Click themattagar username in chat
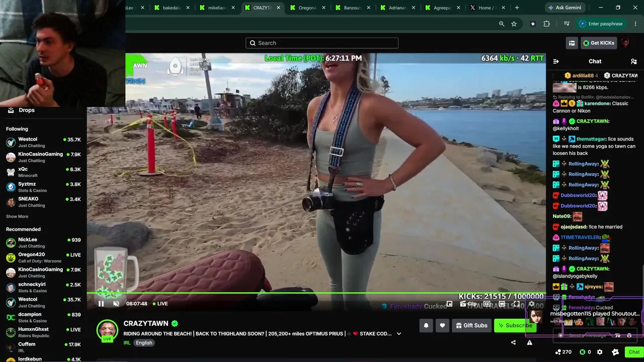Image resolution: width=644 pixels, height=362 pixels. (591, 139)
